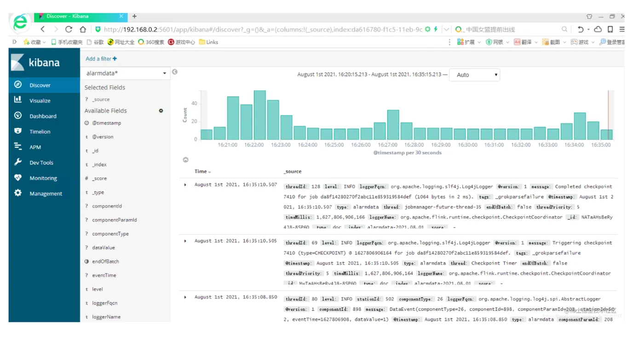Open the 手机收藏夹 bookmark
Image resolution: width=644 pixels, height=345 pixels.
pos(67,42)
